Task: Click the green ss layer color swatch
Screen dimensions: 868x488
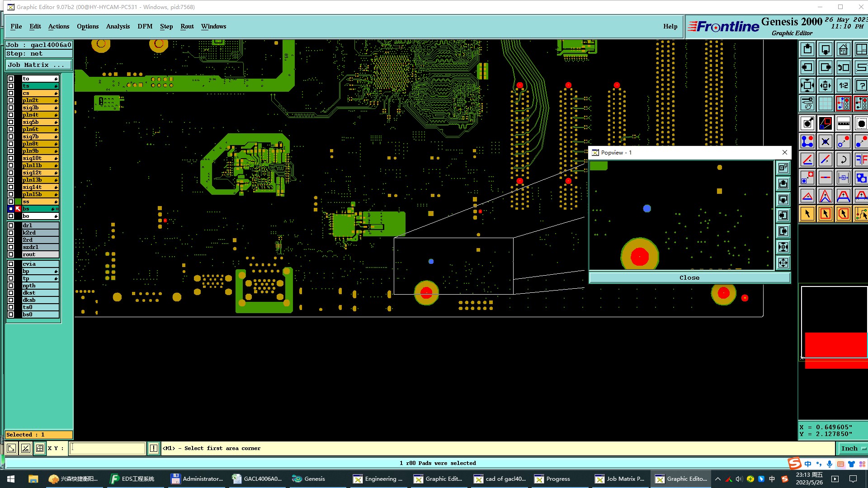Action: tap(18, 202)
